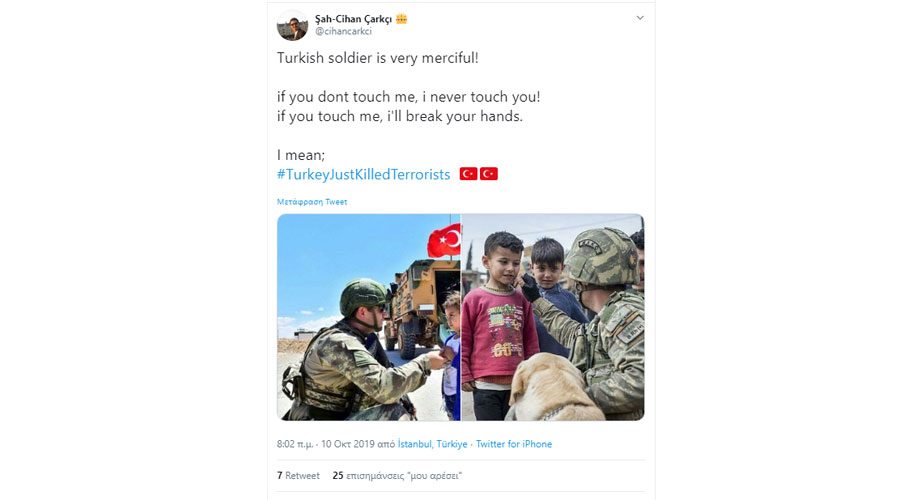Click the 8:02 π.μ. timestamp
This screenshot has height=500, width=900.
click(295, 444)
